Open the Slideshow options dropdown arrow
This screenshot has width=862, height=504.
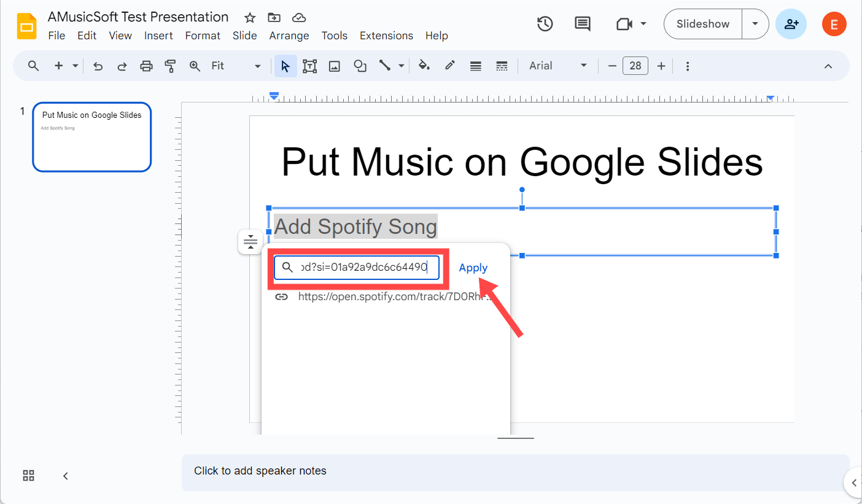pyautogui.click(x=755, y=24)
